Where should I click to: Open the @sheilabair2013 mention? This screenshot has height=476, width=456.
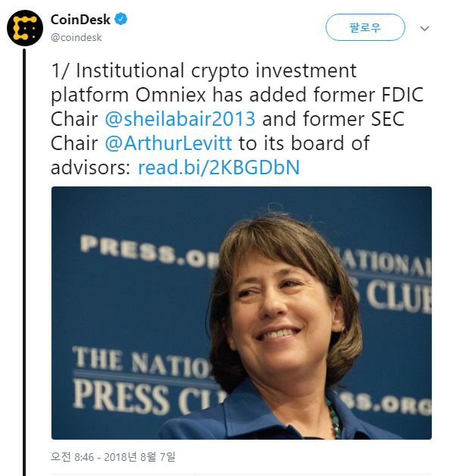coord(180,119)
